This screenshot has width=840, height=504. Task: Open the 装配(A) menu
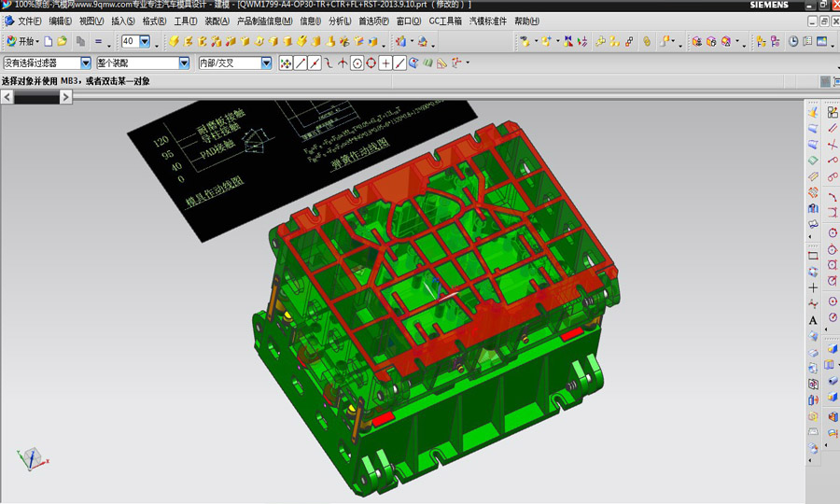coord(217,21)
